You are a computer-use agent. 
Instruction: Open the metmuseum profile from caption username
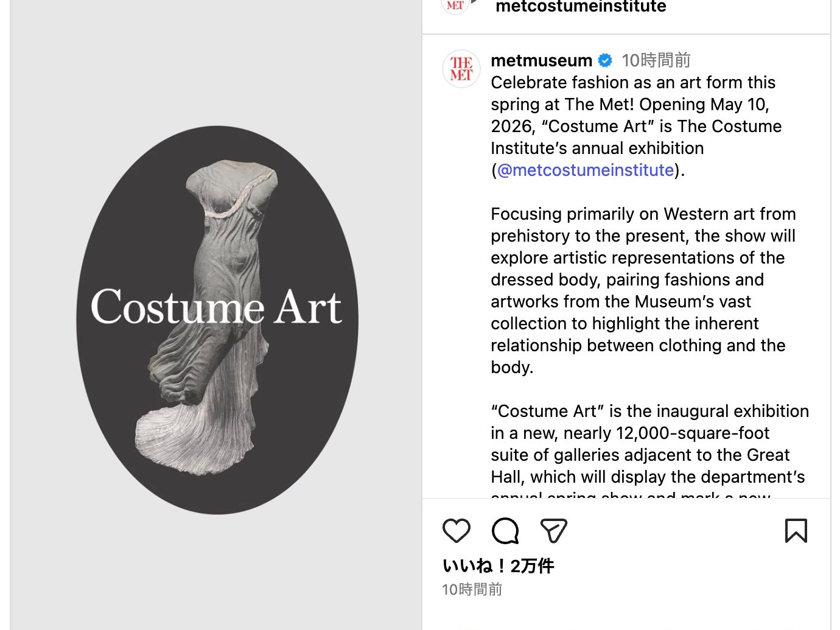(x=541, y=60)
